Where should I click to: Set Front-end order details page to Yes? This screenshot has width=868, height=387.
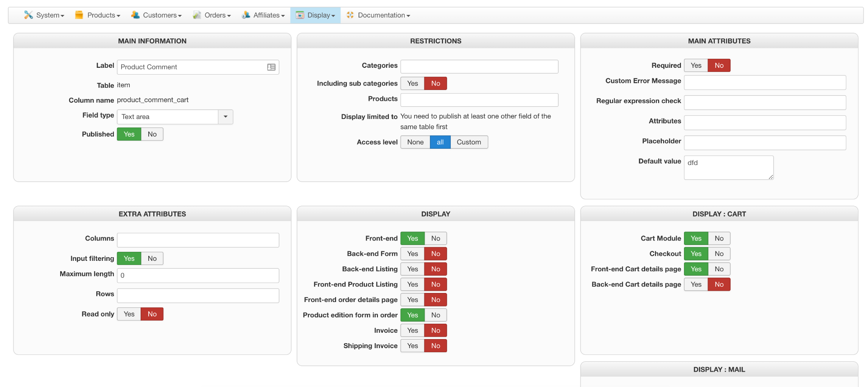click(413, 300)
